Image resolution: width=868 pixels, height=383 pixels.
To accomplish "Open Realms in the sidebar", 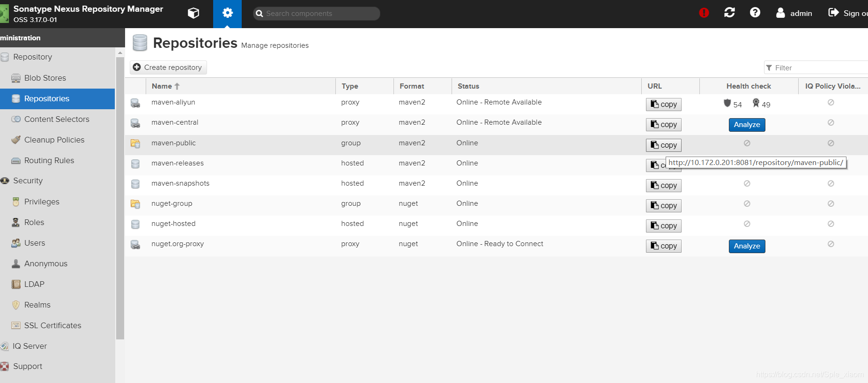I will click(57, 305).
